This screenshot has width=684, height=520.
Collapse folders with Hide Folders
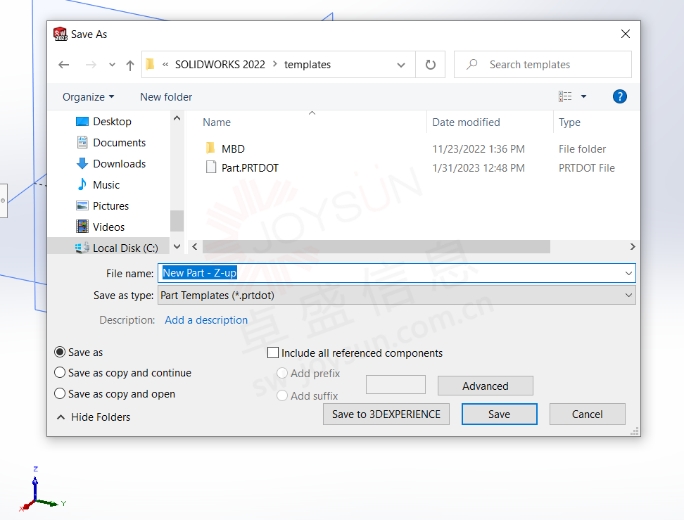(93, 417)
